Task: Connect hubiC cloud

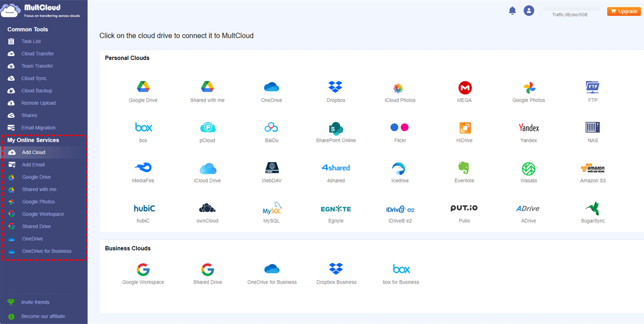Action: point(143,213)
